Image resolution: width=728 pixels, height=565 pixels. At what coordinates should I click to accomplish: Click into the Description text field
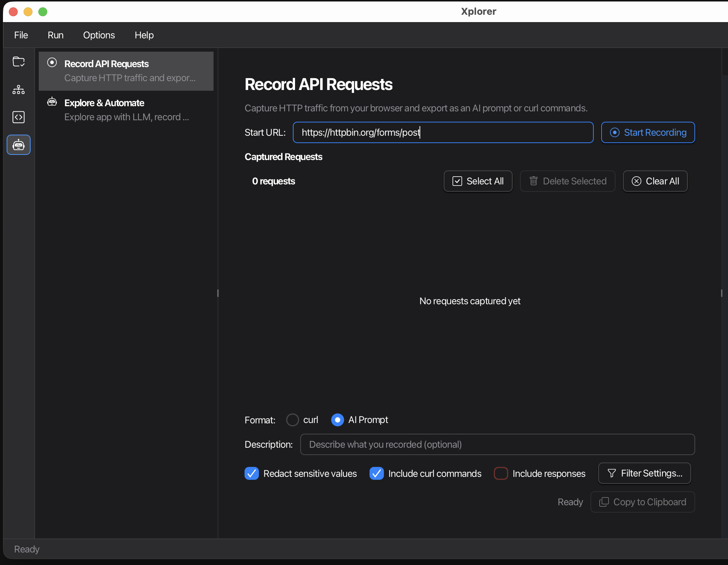[497, 444]
